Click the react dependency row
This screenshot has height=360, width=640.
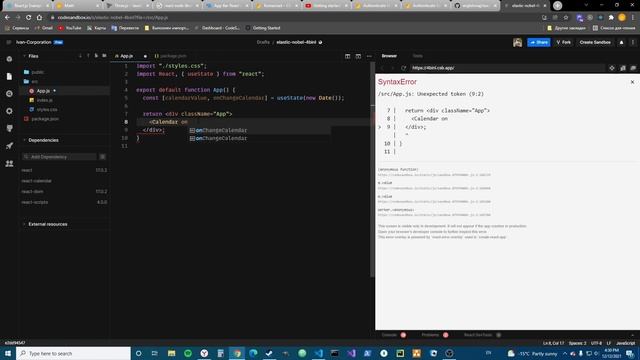(x=64, y=170)
